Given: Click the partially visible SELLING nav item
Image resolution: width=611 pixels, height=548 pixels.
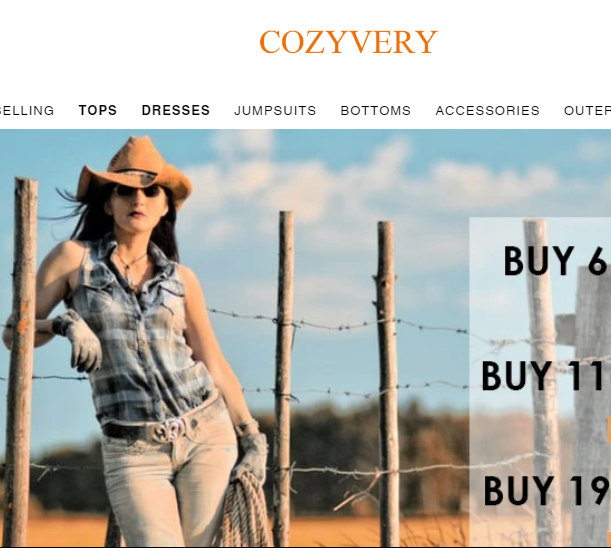Looking at the screenshot, I should pos(27,111).
